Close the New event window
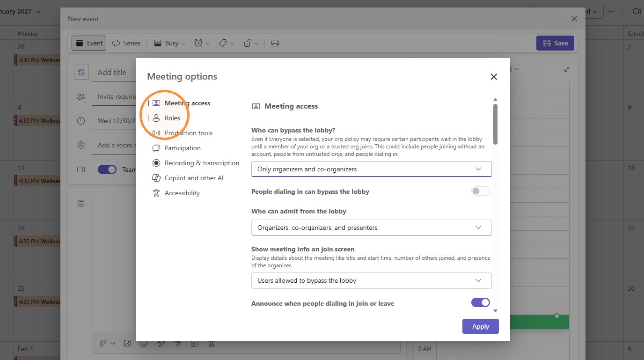 coord(574,19)
